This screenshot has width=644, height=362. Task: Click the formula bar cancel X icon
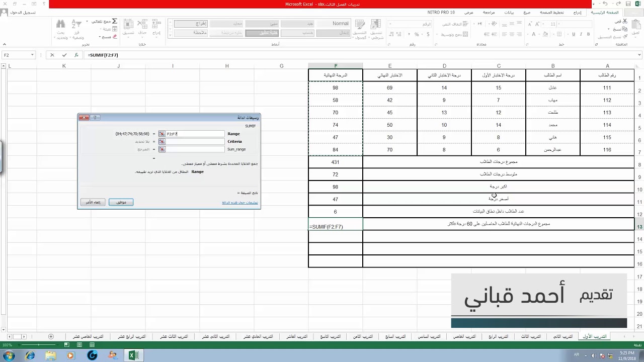52,55
